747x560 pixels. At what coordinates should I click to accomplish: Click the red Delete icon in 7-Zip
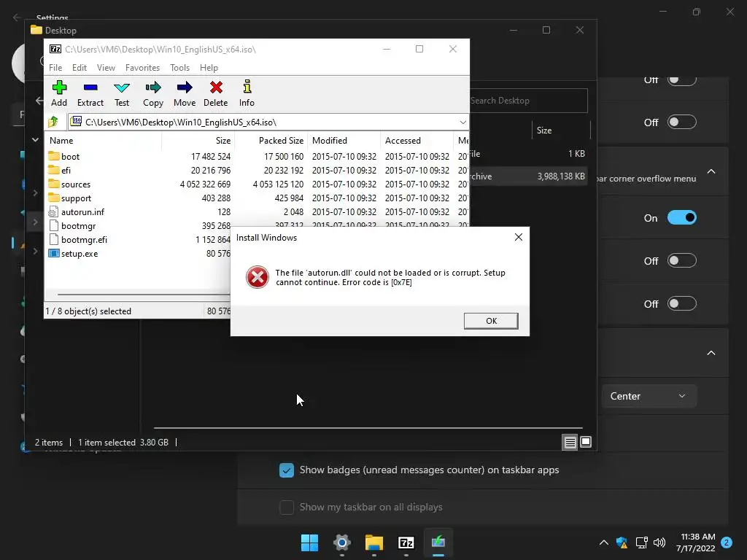pos(216,93)
